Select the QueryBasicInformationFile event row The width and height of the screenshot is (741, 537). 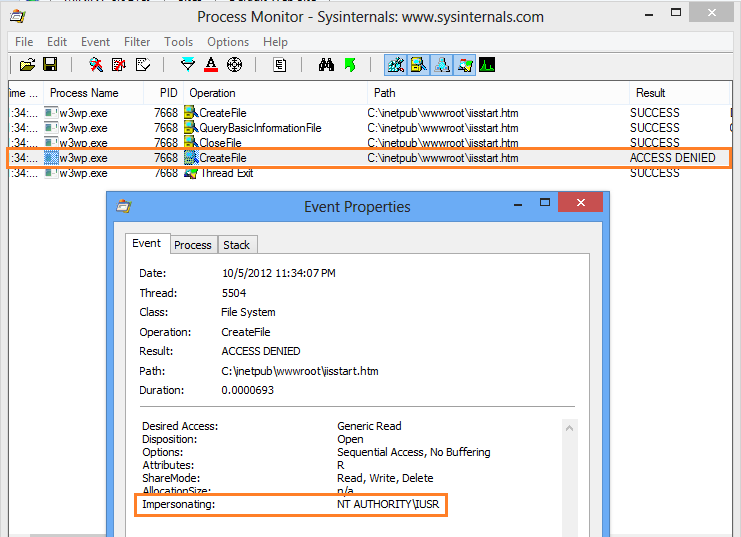click(x=370, y=128)
